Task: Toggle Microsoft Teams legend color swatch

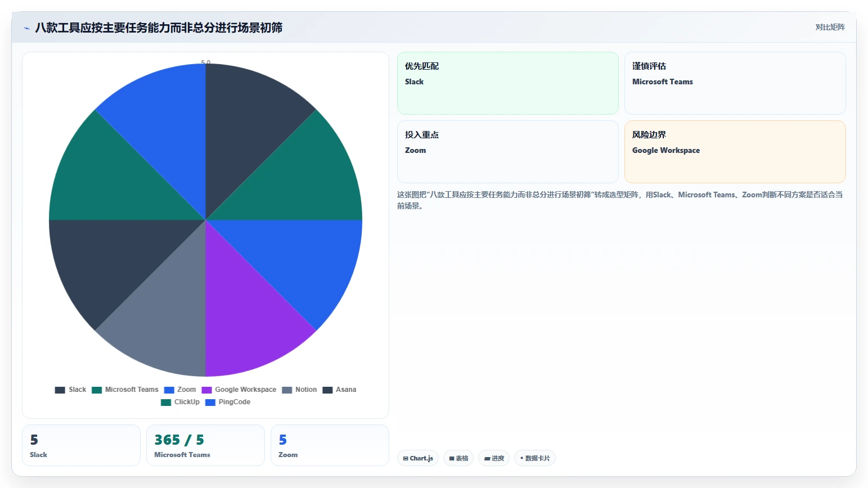Action: [x=97, y=390]
